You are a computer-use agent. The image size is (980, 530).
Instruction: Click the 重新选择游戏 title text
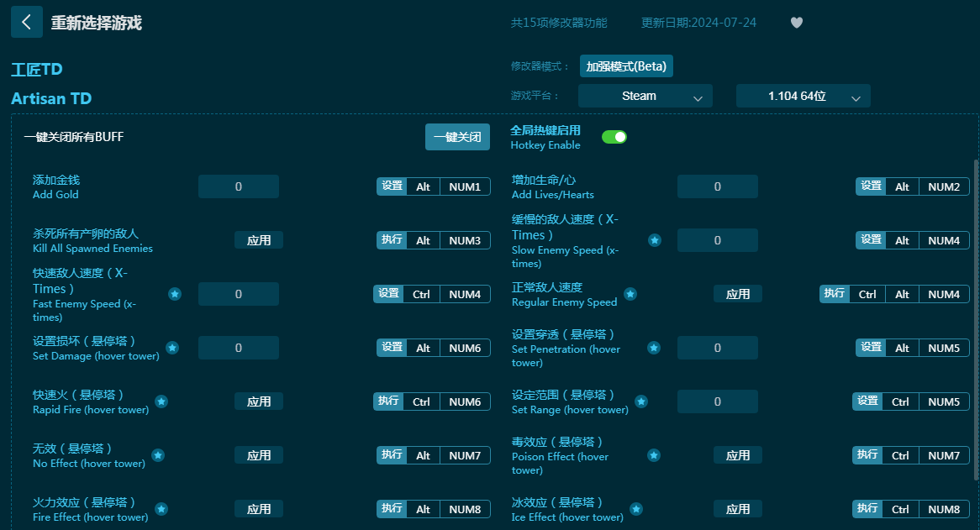(x=97, y=23)
